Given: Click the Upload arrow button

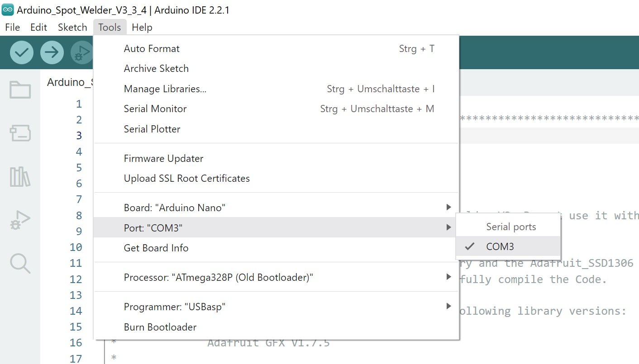Looking at the screenshot, I should pyautogui.click(x=52, y=52).
